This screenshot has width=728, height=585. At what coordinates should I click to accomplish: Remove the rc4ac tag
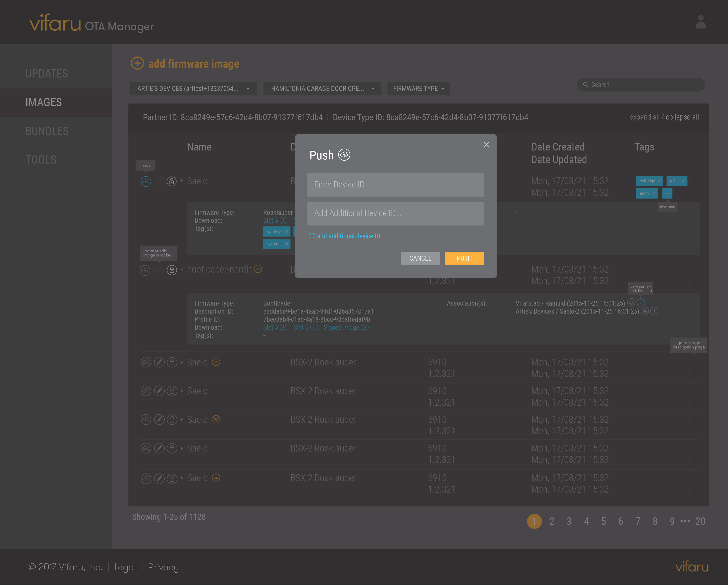click(x=683, y=181)
